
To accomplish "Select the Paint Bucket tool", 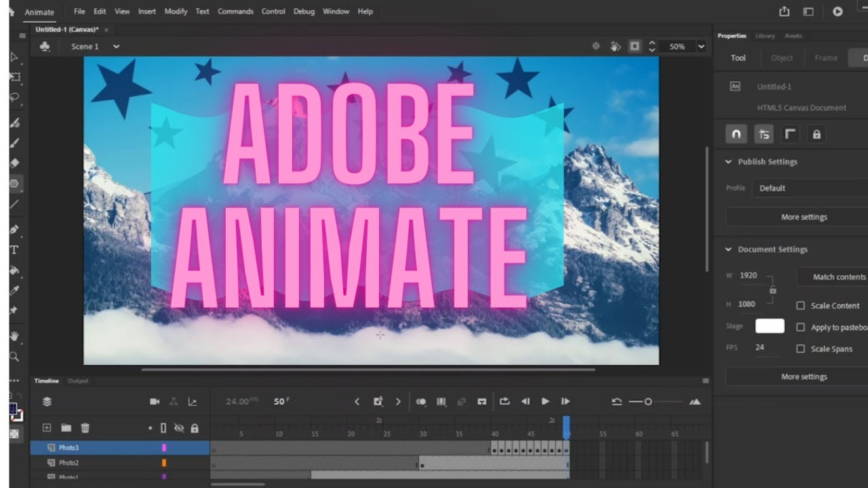I will coord(14,270).
